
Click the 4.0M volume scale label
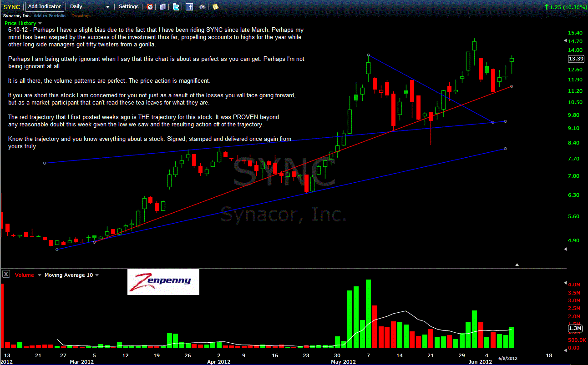[x=575, y=285]
